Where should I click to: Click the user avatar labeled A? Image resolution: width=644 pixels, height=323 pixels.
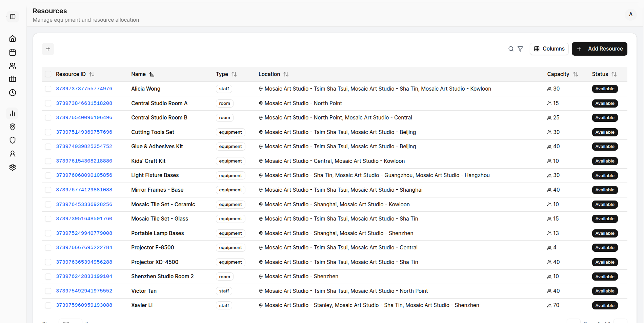pos(630,15)
